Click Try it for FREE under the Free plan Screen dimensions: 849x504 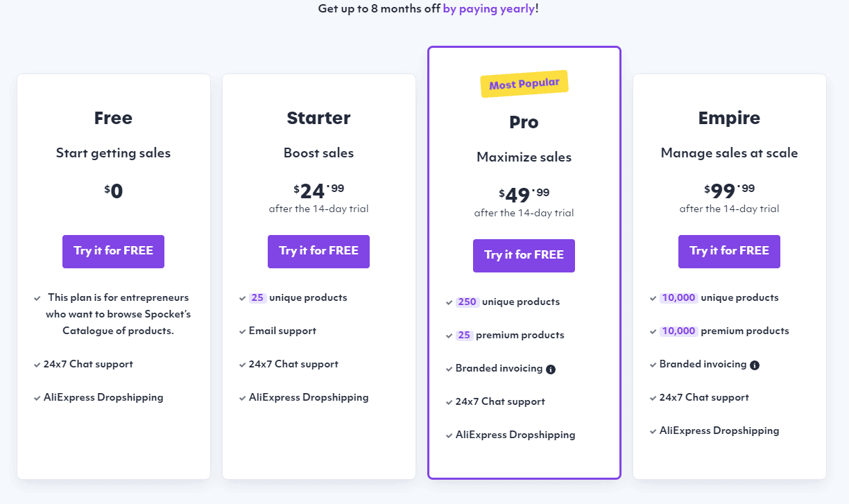point(113,252)
